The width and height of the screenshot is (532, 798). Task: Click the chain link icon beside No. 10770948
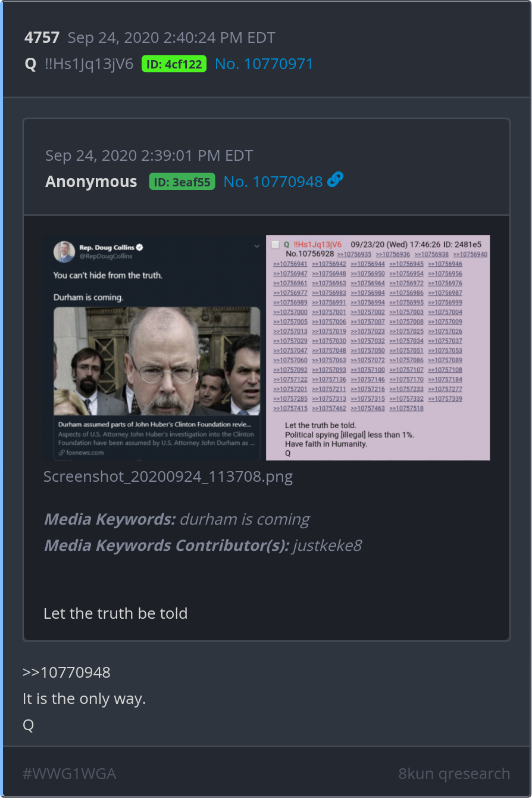point(336,180)
